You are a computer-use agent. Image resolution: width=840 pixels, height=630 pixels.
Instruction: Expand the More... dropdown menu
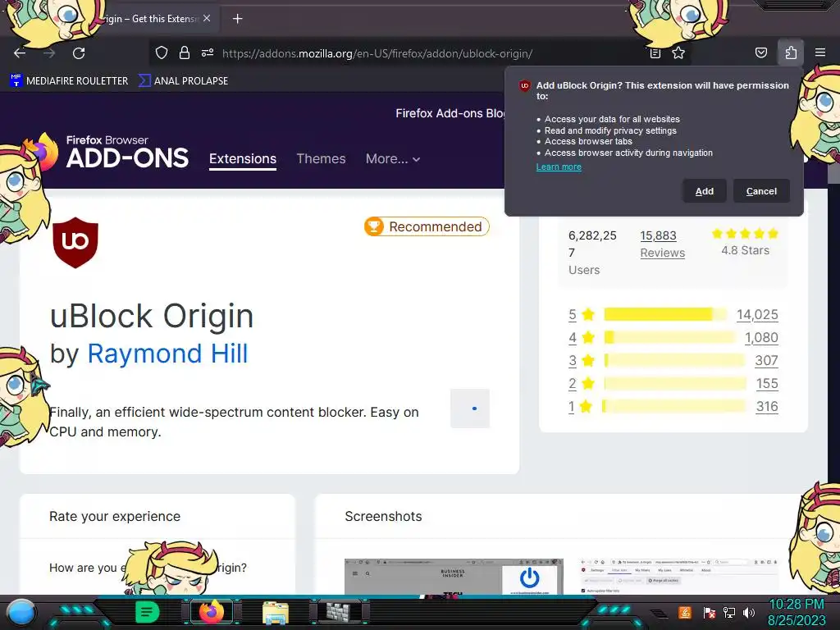[x=393, y=158]
